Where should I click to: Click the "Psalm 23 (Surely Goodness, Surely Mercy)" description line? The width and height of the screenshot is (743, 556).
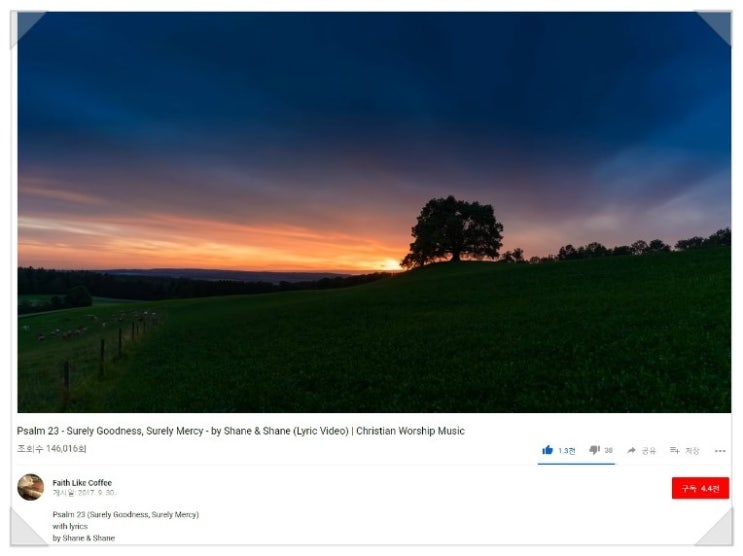click(126, 514)
